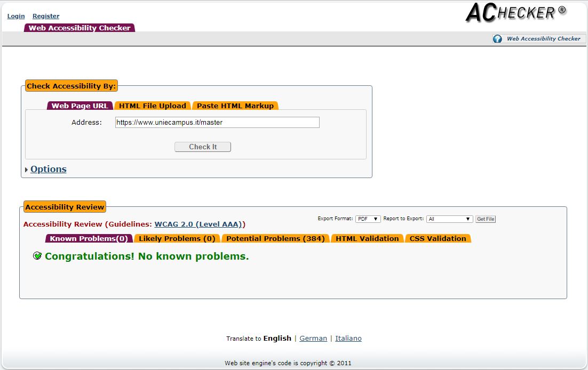588x370 pixels.
Task: Click the English language label
Action: [x=277, y=338]
